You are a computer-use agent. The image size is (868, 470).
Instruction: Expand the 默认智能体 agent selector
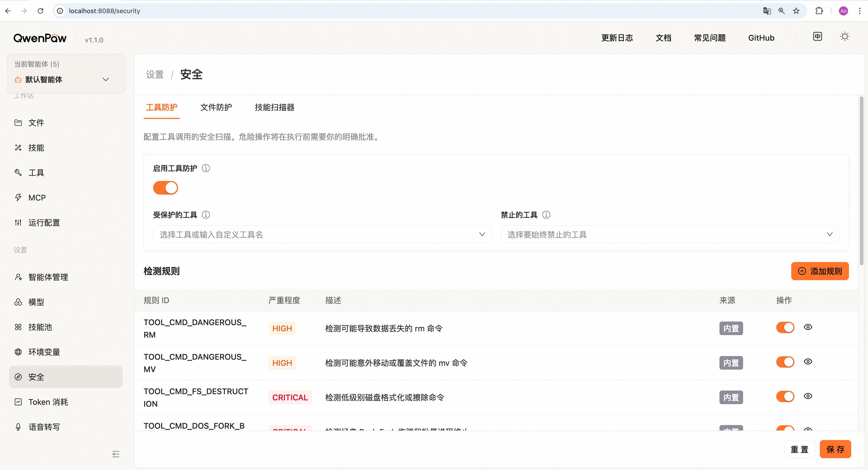click(x=66, y=79)
